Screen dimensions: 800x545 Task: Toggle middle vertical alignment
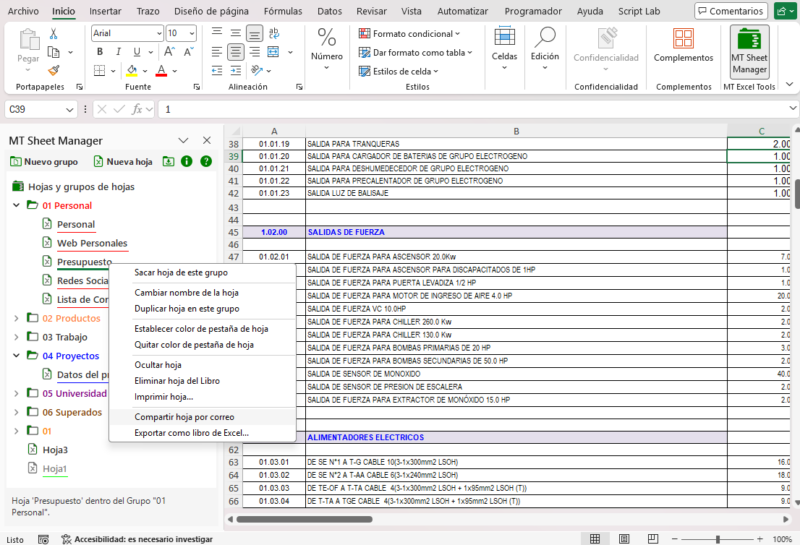(x=235, y=33)
